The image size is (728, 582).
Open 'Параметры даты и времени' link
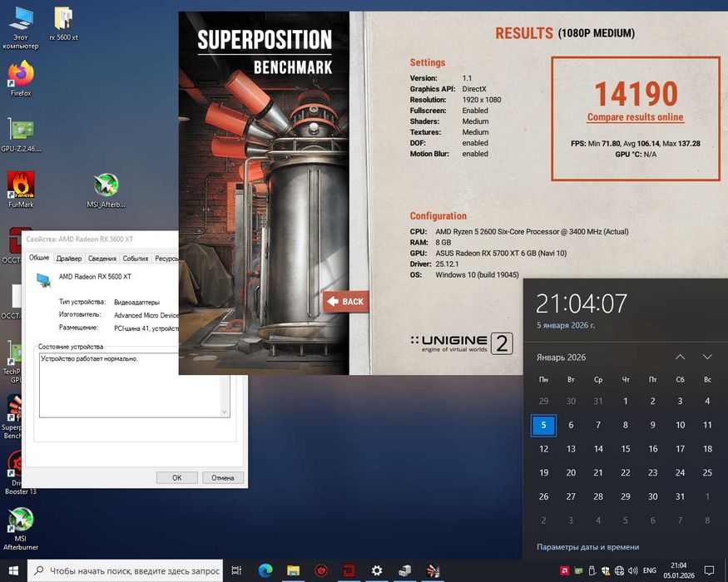coord(587,547)
